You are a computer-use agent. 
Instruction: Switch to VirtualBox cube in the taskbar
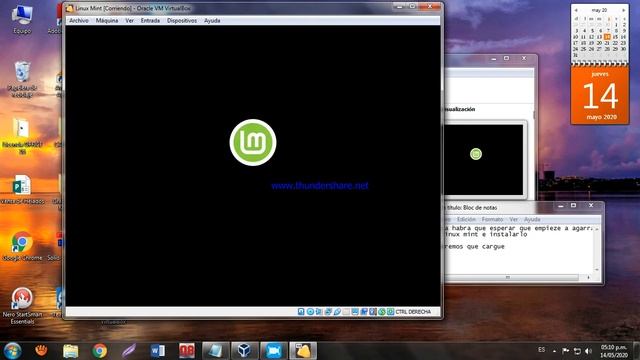pos(244,351)
